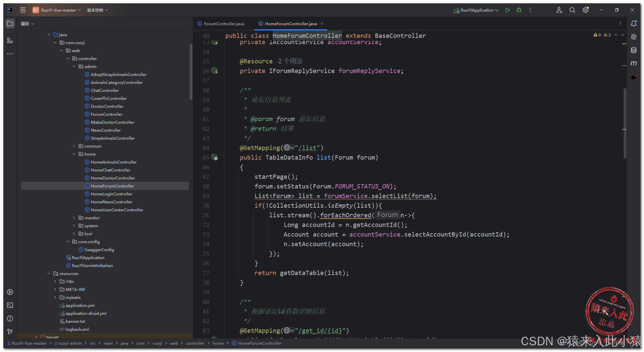Expand the mybatis folder
Viewport: 644px width, 352px height.
[55, 297]
